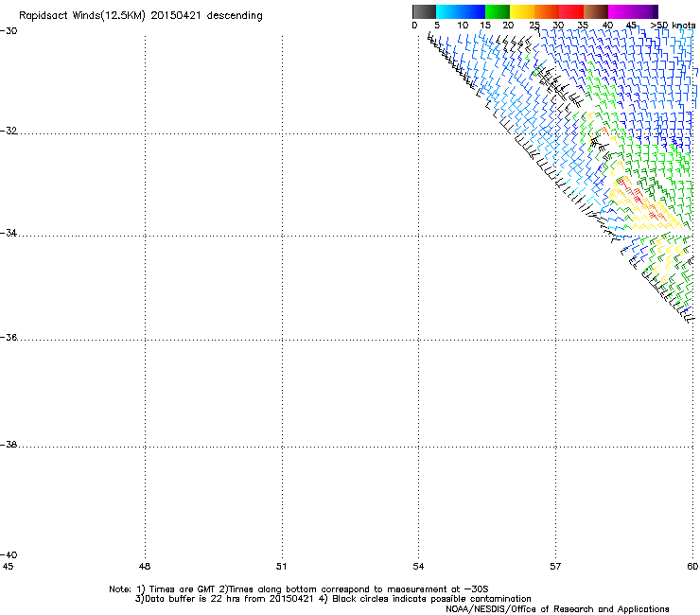Click the green 15-20 knots legend segment
This screenshot has width=700, height=615.
point(498,11)
